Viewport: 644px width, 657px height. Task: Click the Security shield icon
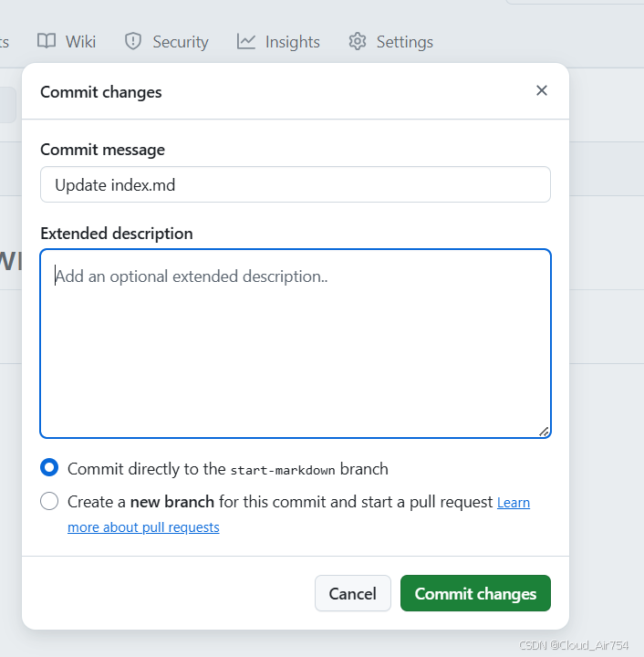tap(133, 41)
